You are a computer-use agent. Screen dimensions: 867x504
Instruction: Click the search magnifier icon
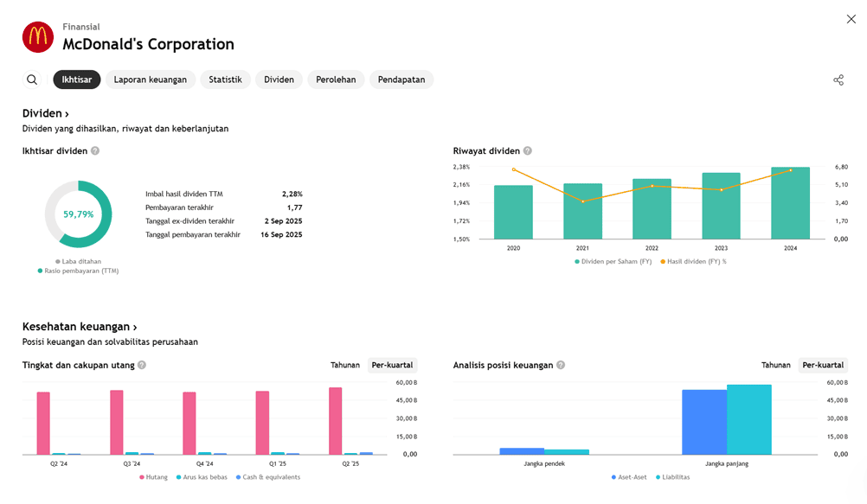click(x=32, y=80)
